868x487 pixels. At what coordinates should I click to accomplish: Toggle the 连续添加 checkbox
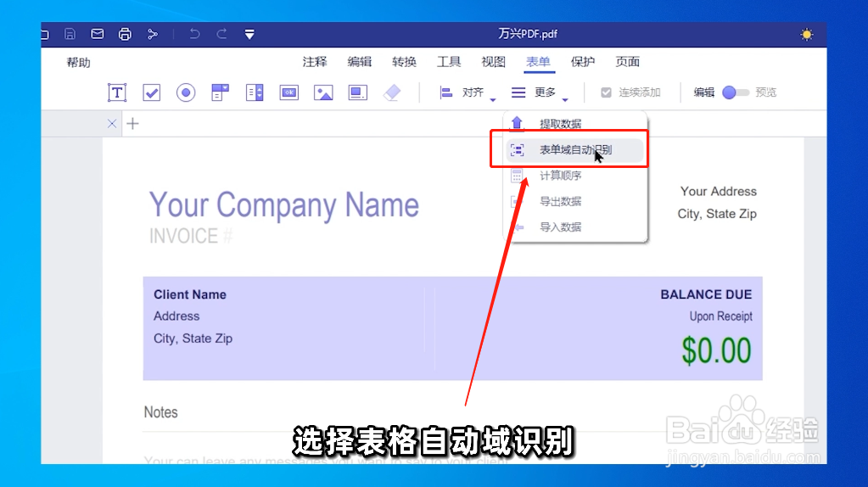click(x=606, y=92)
